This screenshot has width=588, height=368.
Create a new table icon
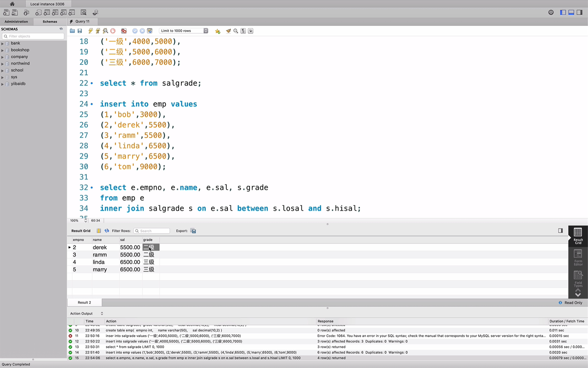click(47, 12)
